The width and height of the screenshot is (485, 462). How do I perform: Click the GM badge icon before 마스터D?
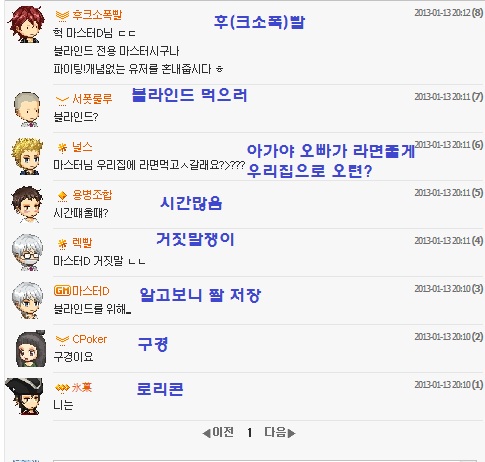[63, 291]
